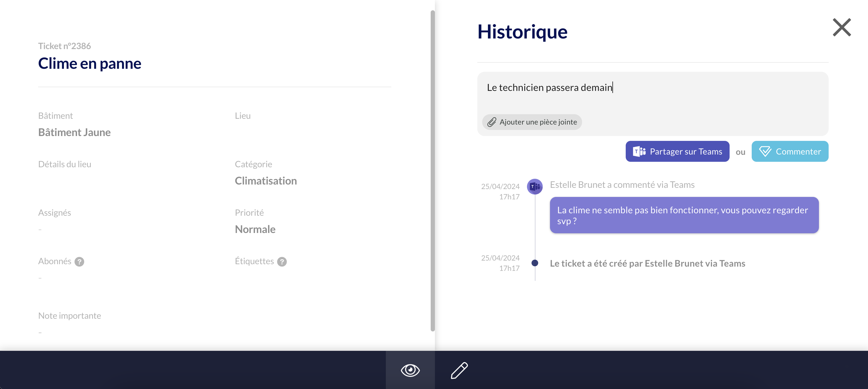Click the paperclip attachment icon

click(492, 122)
